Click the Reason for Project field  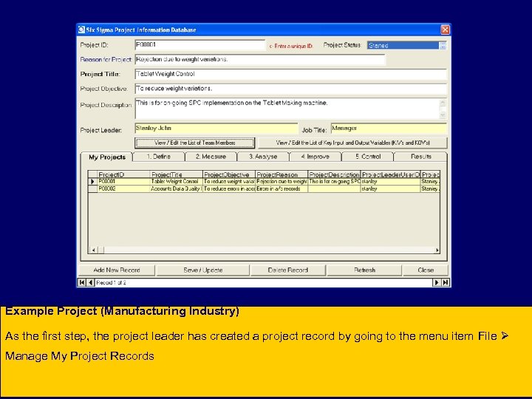(260, 59)
